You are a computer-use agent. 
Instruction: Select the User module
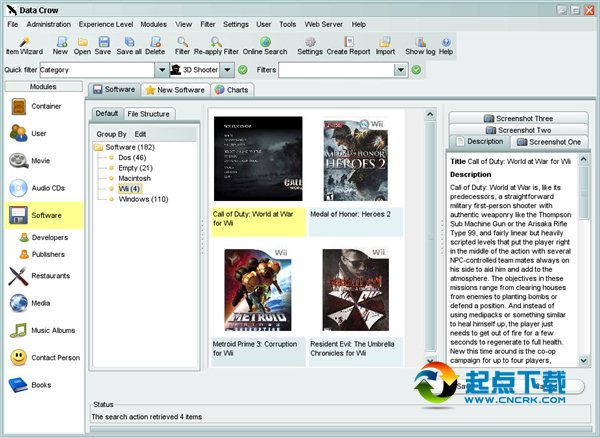click(x=44, y=134)
